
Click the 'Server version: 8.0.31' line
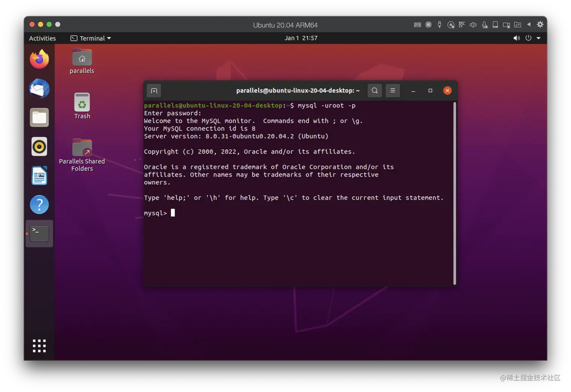(236, 136)
